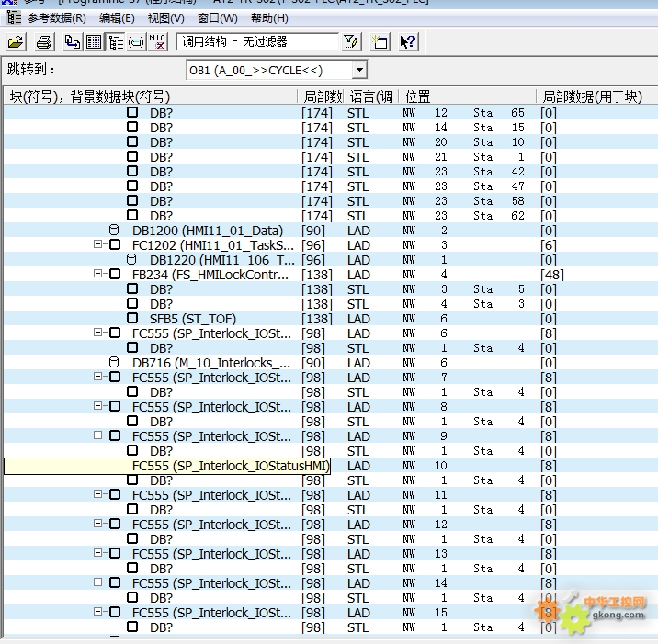Click the 局部数据(用于块) column header
This screenshot has height=644, width=658.
[596, 96]
